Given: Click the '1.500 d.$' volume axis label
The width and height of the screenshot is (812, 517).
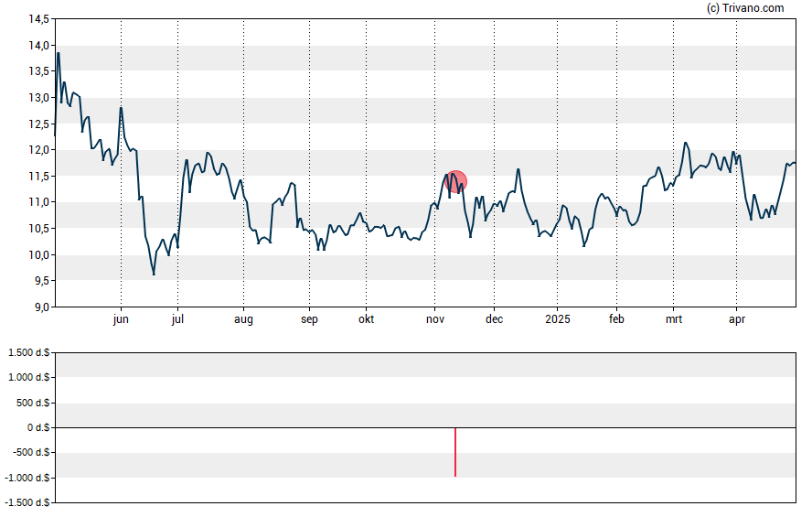Looking at the screenshot, I should click(x=29, y=353).
